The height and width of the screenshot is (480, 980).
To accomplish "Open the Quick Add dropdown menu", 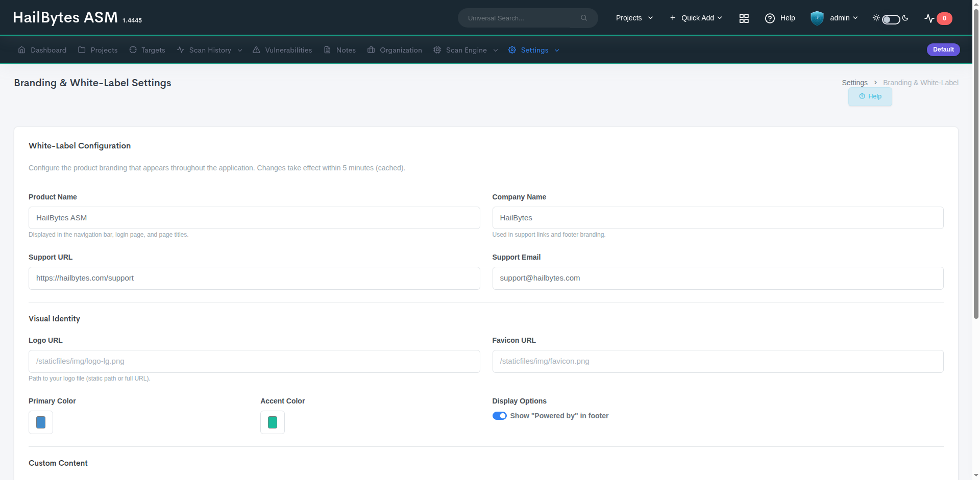I will pos(696,18).
